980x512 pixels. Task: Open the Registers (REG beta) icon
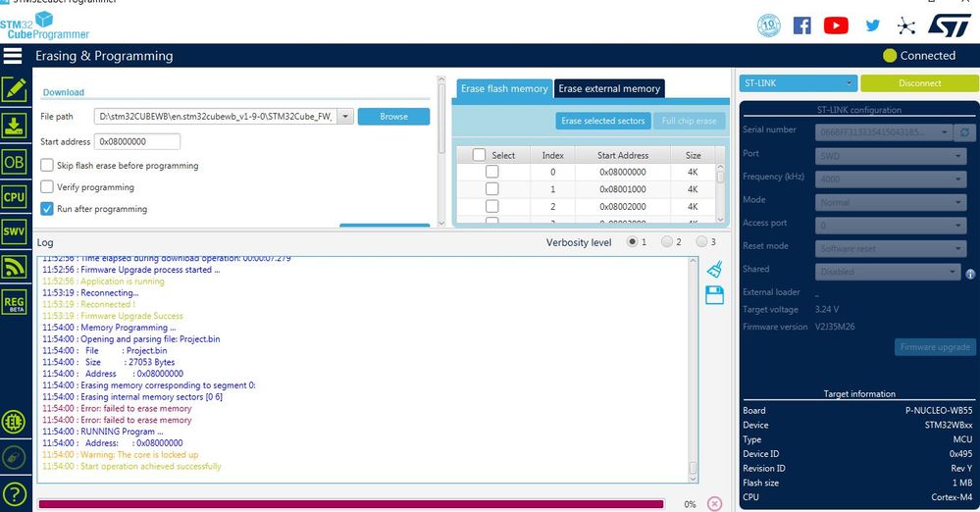point(14,302)
